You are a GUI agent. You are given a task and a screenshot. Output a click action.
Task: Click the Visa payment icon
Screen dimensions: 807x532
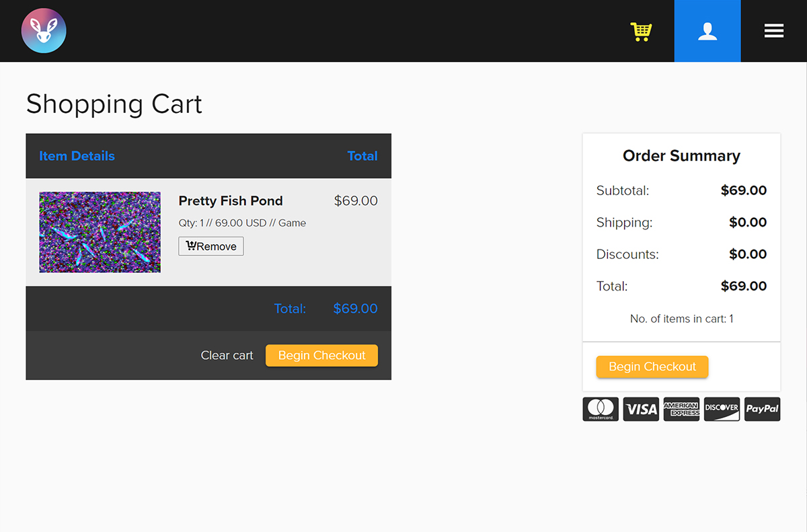pos(641,409)
